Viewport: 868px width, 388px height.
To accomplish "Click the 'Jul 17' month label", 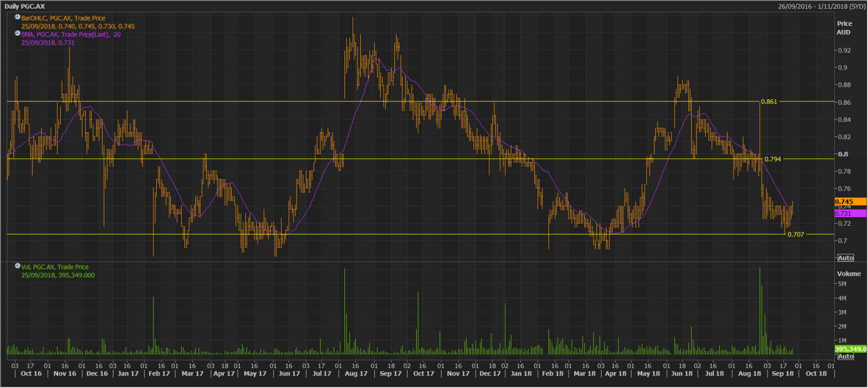I will 322,373.
